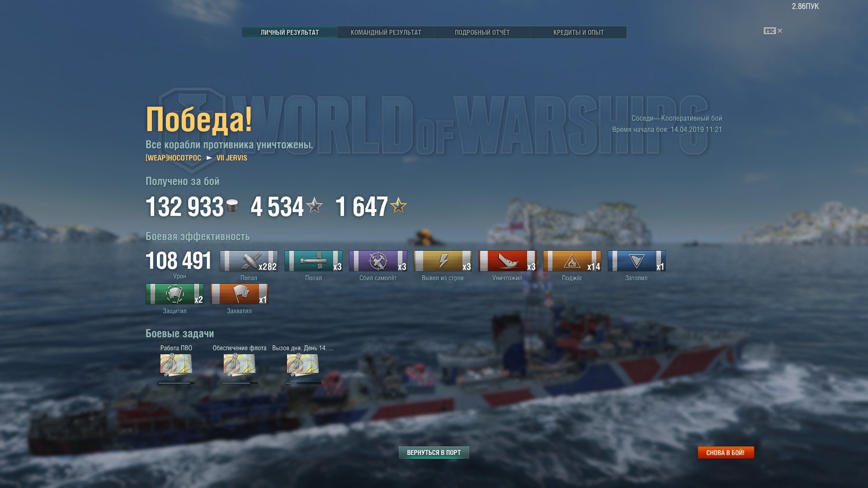Click the Вернуться в порт button
The width and height of the screenshot is (868, 488).
pyautogui.click(x=434, y=452)
